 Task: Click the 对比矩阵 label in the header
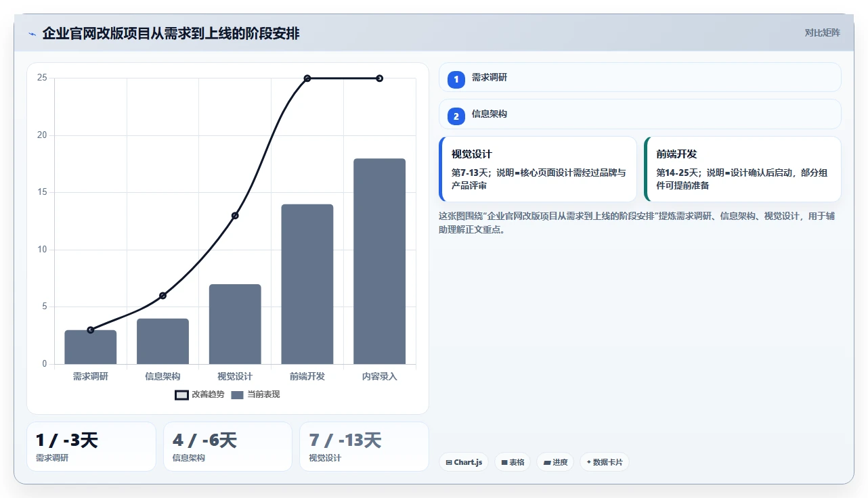(x=822, y=32)
